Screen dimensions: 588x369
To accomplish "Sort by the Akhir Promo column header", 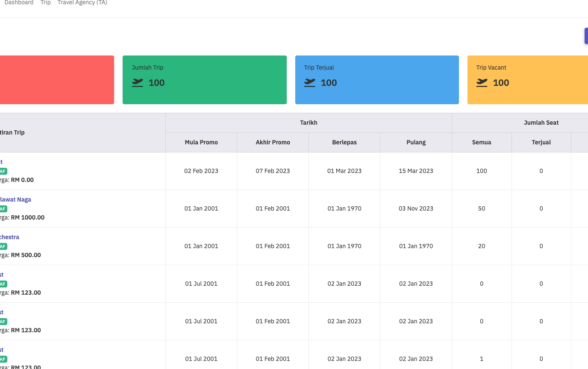I will [273, 142].
